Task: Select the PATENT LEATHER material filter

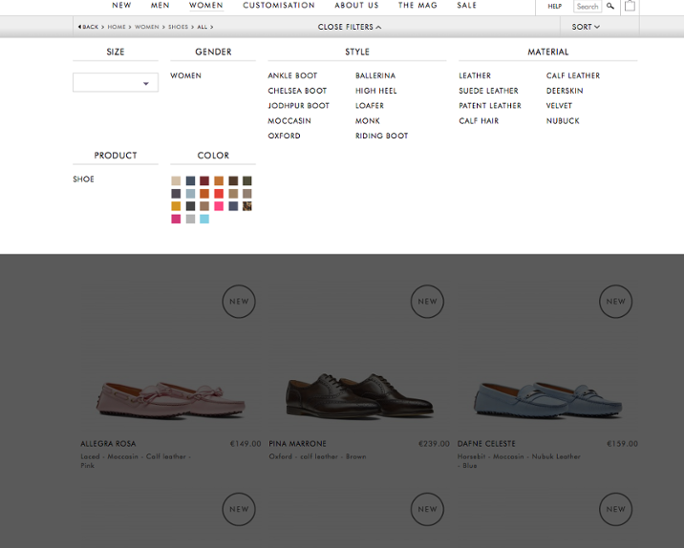Action: click(x=490, y=106)
